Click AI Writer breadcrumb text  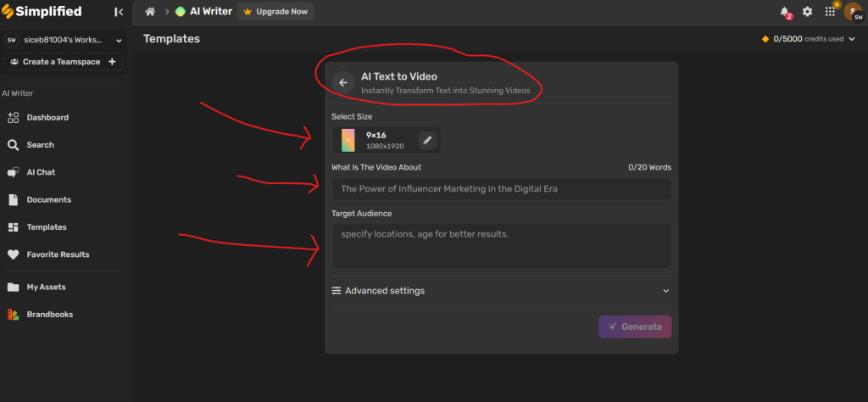(211, 11)
